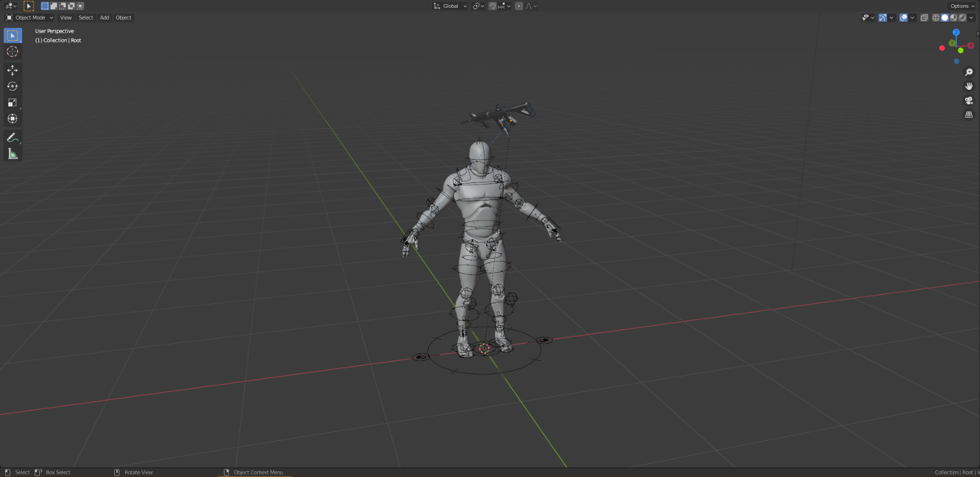Open the gizmo settings dropdown arrow
The width and height of the screenshot is (980, 477).
[892, 17]
